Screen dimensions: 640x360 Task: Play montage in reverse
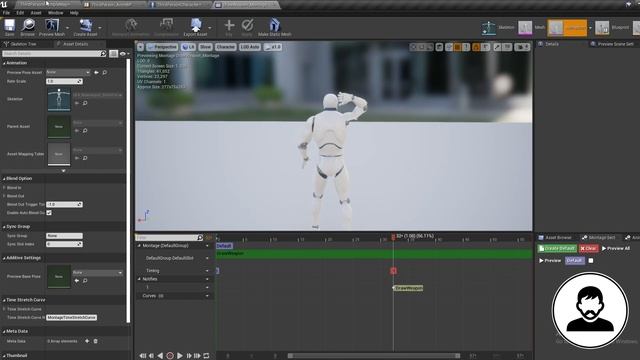point(160,356)
